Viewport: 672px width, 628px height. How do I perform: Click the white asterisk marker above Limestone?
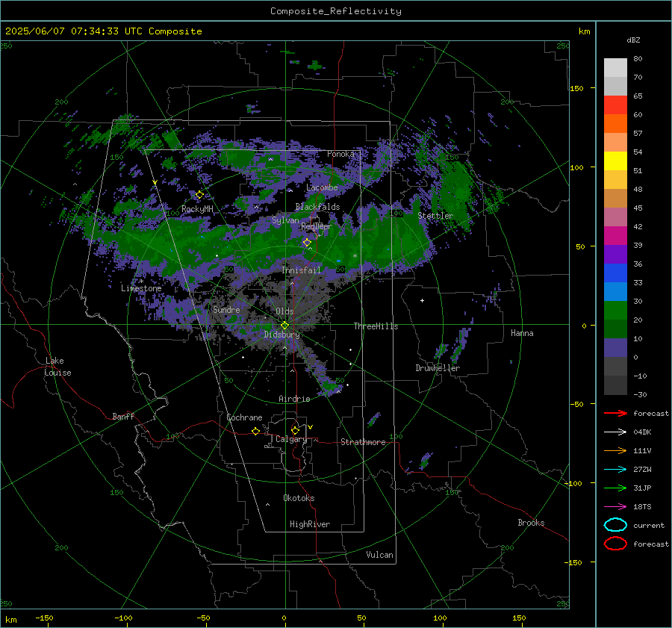(141, 282)
